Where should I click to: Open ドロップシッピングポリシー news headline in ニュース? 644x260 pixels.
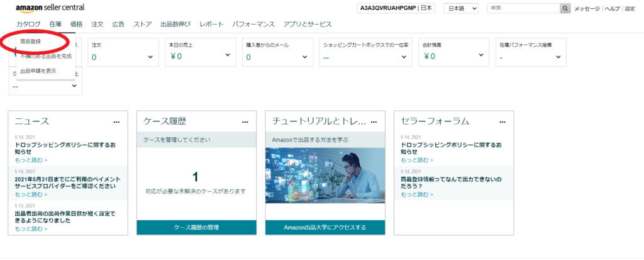(65, 149)
